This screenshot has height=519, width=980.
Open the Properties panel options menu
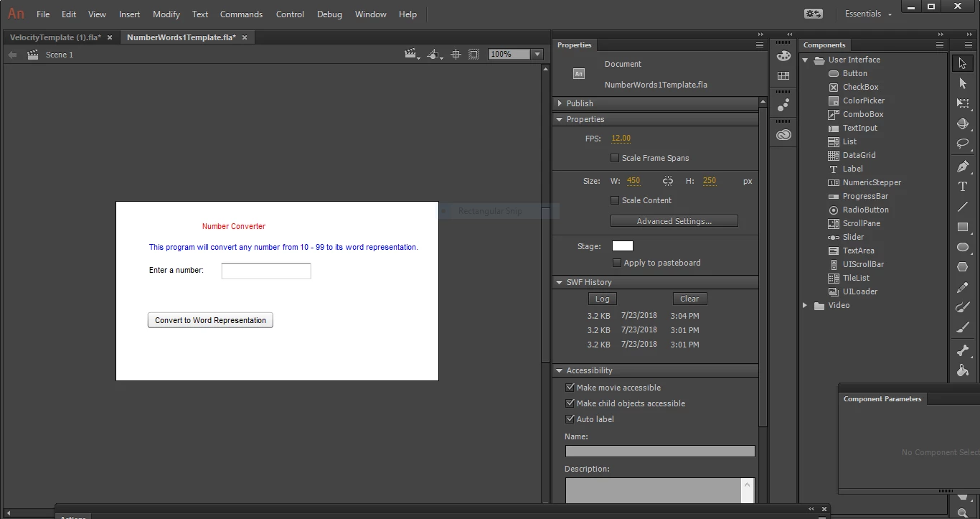tap(760, 45)
